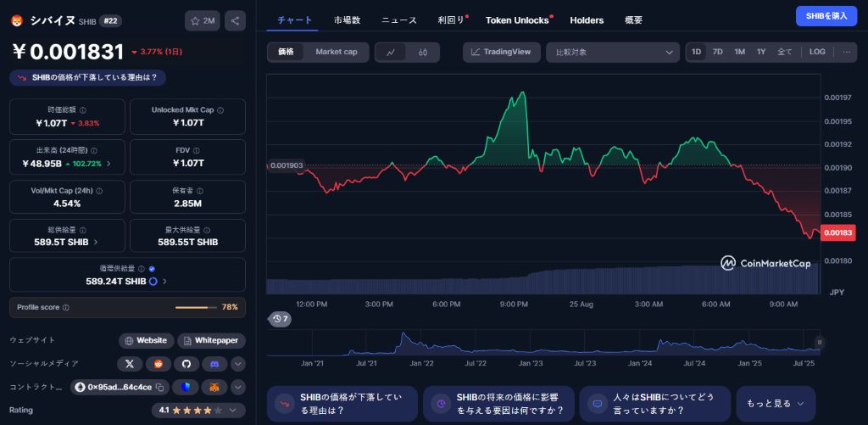This screenshot has width=868, height=425.
Task: Click info icon next to Vol/Mkt Cap (24h)
Action: click(x=99, y=191)
